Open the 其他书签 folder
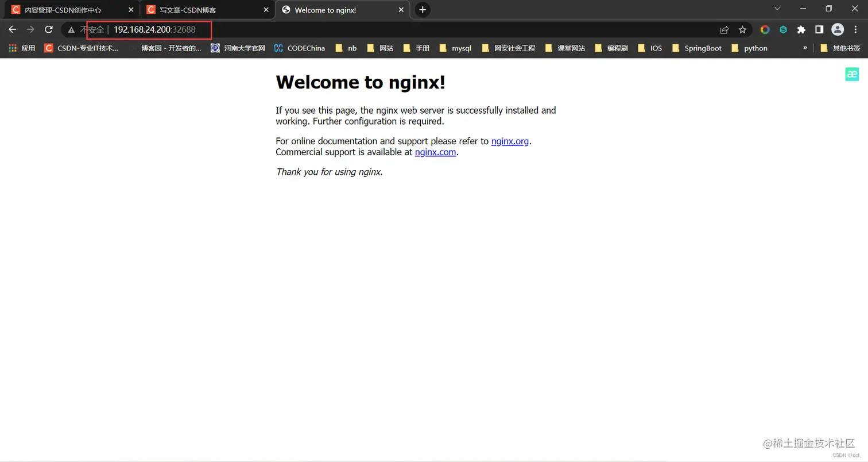 click(840, 48)
